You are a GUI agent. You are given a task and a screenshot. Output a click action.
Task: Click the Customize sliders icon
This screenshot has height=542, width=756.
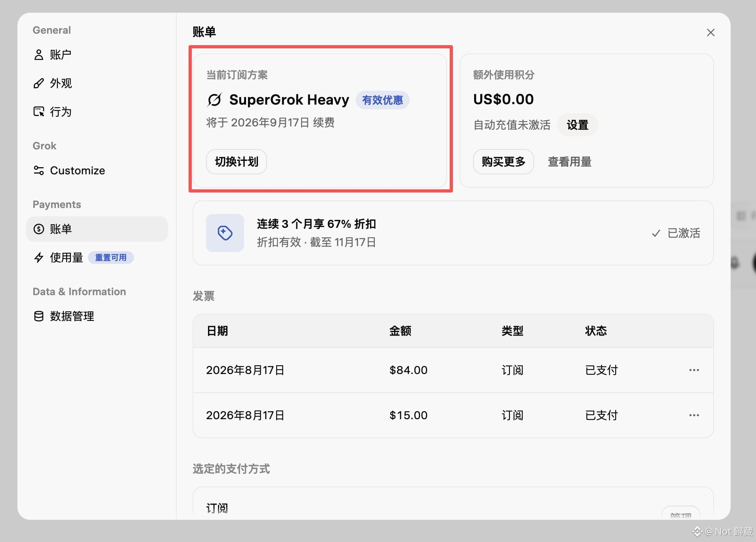coord(38,170)
